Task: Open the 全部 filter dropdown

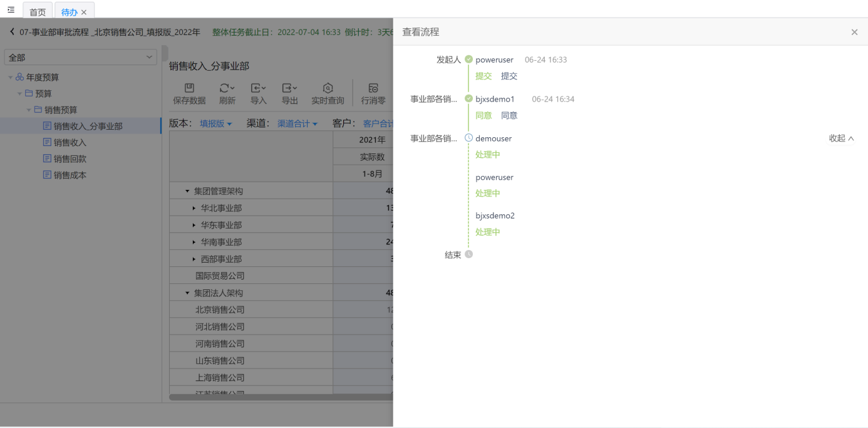Action: coord(80,57)
